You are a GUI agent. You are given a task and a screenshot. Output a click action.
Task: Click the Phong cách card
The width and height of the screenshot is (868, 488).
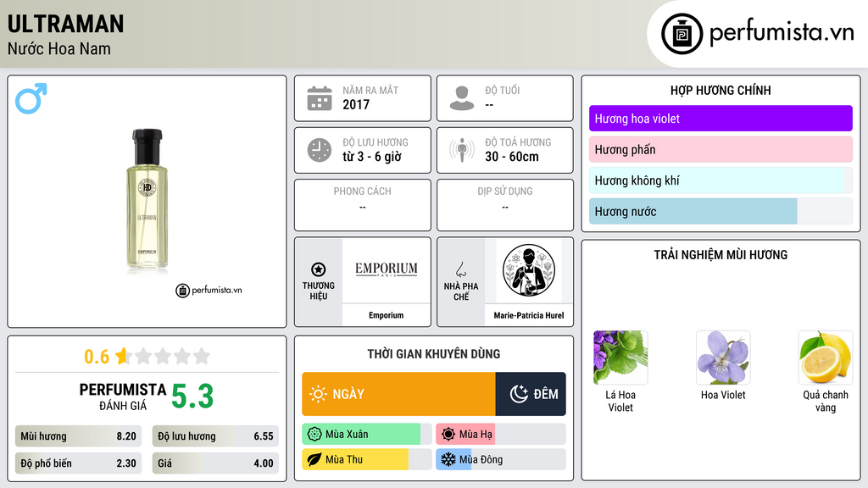pos(363,205)
